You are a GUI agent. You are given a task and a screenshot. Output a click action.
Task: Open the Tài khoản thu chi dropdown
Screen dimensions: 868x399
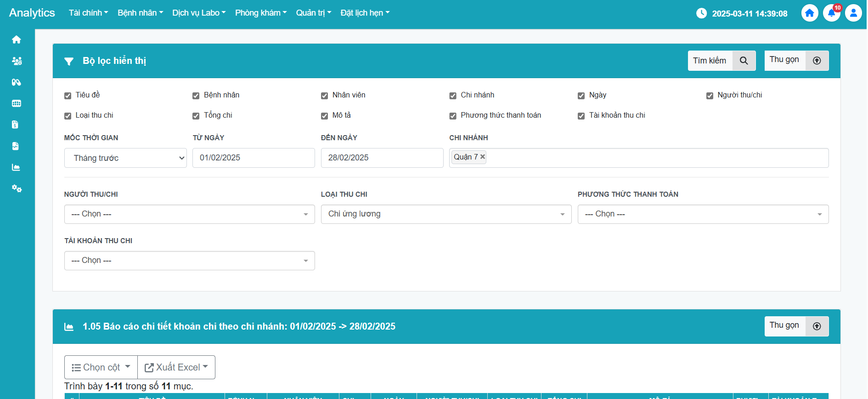189,261
